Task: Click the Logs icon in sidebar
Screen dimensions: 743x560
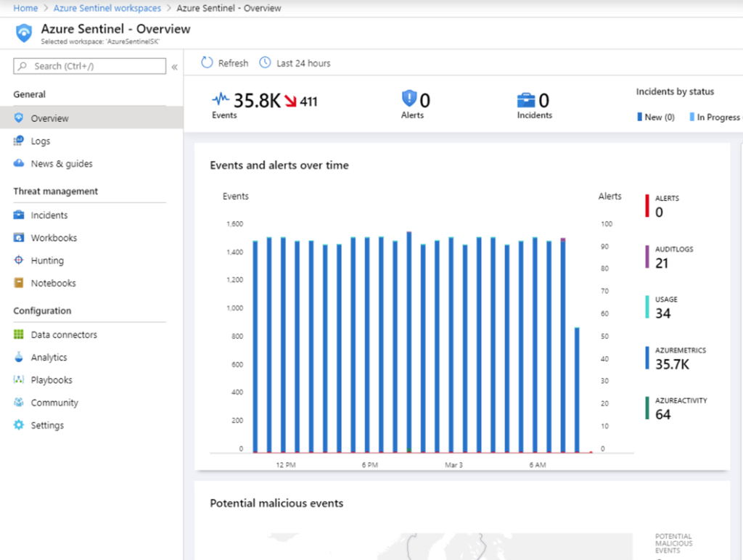Action: pyautogui.click(x=18, y=141)
